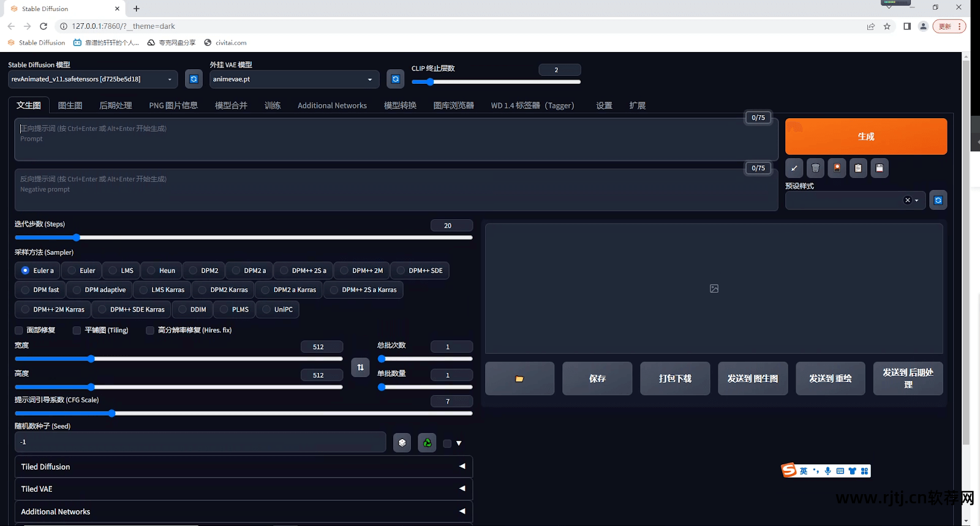Viewport: 980px width, 526px height.
Task: Randomize seed with dice icon
Action: coord(402,443)
